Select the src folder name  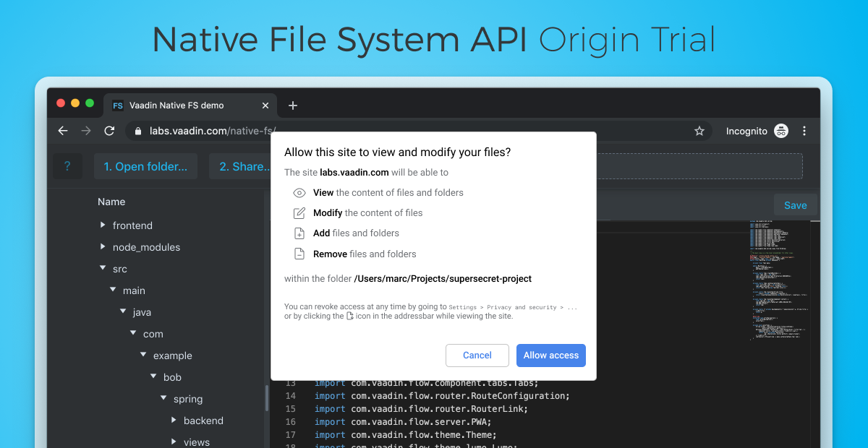[120, 269]
